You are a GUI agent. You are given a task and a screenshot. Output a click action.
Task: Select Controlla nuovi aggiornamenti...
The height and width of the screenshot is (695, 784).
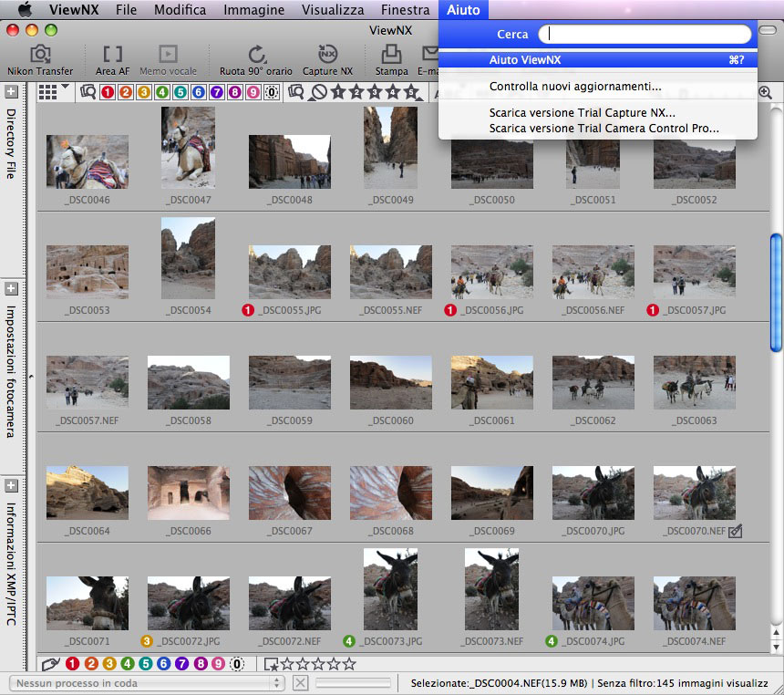click(x=598, y=87)
